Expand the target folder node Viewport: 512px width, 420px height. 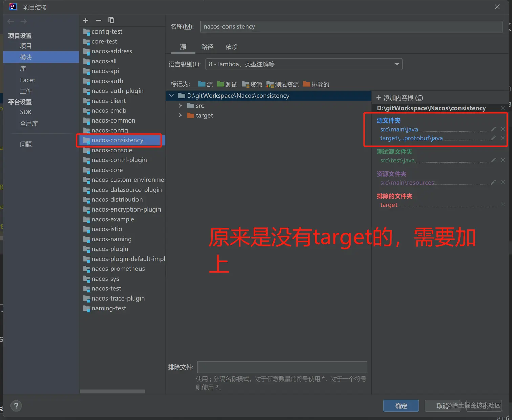click(180, 115)
